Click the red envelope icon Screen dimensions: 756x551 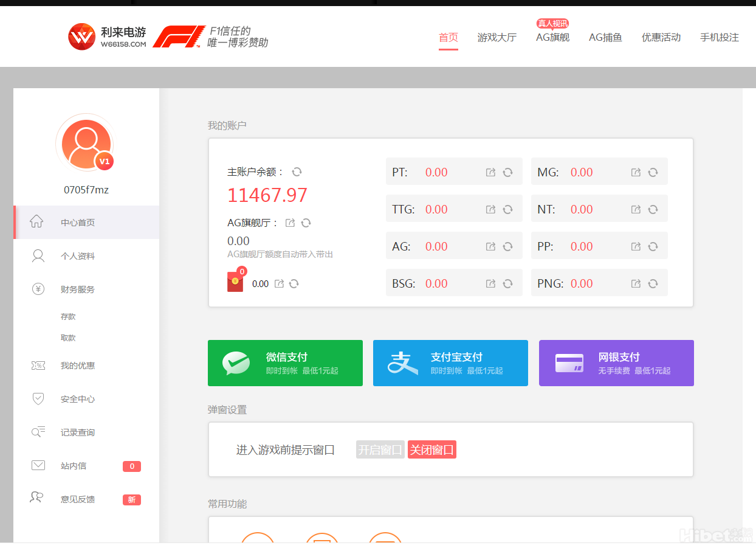click(235, 282)
